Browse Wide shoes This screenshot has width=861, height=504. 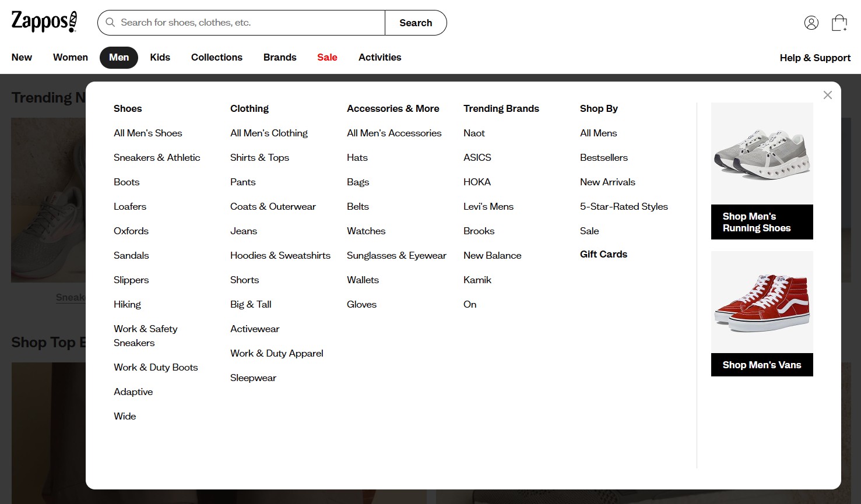pyautogui.click(x=125, y=416)
